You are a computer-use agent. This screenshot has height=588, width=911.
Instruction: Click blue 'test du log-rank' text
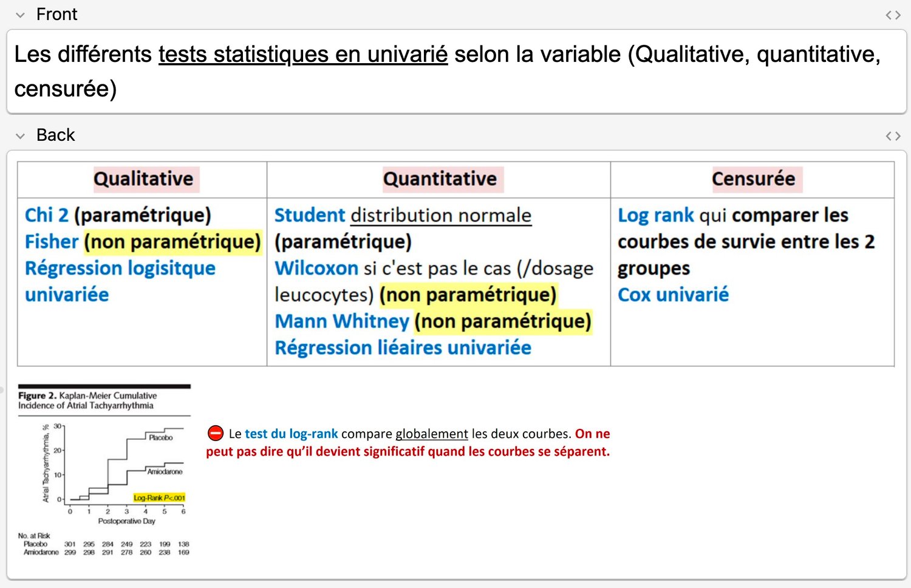point(291,434)
